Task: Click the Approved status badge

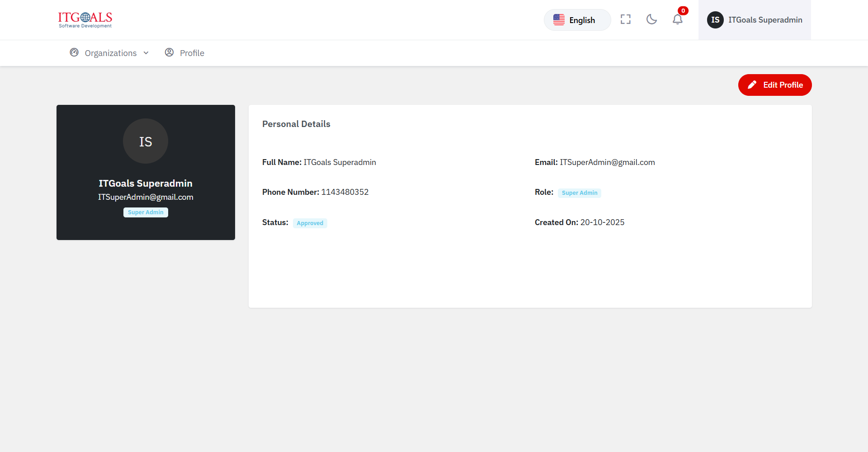Action: [x=310, y=223]
